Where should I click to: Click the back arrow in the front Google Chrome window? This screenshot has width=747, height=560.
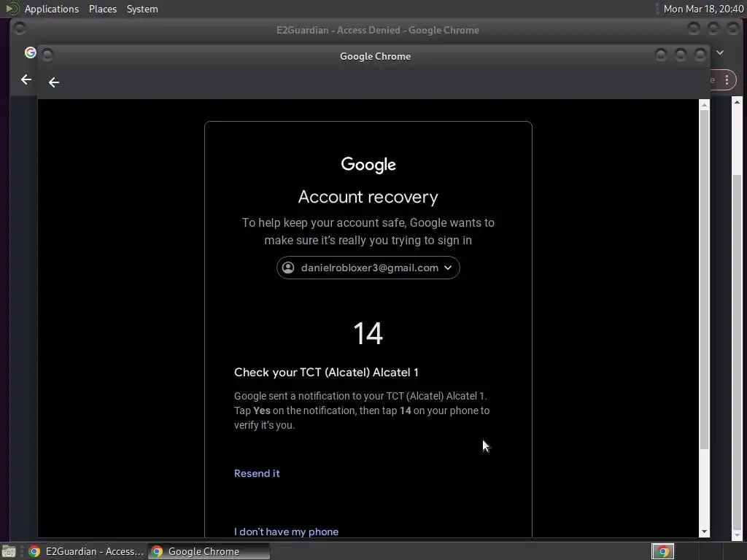tap(54, 82)
